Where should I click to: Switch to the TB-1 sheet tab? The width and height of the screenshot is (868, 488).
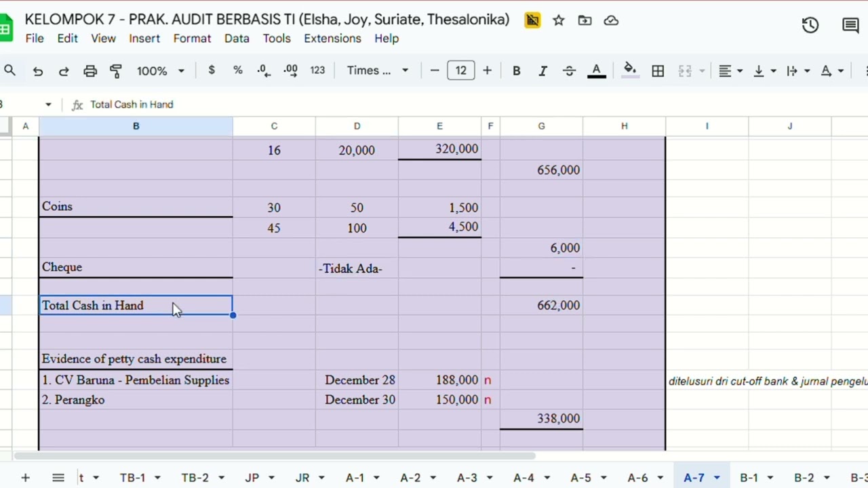(x=132, y=478)
